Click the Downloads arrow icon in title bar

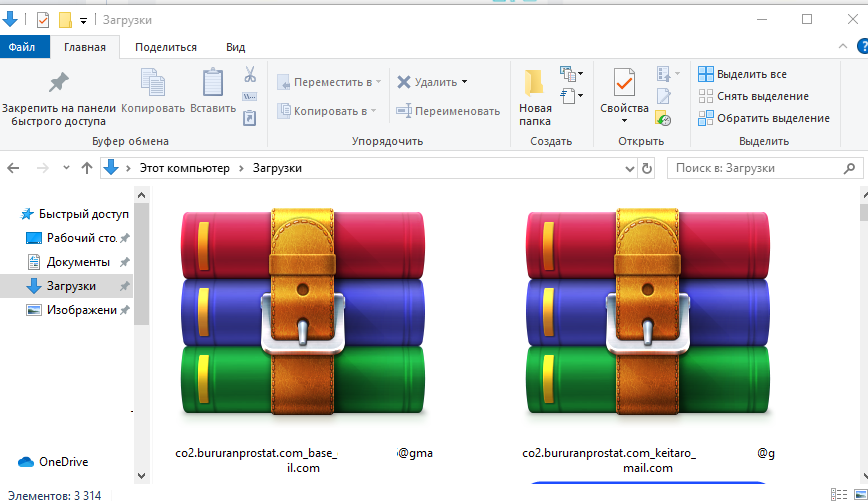click(10, 19)
